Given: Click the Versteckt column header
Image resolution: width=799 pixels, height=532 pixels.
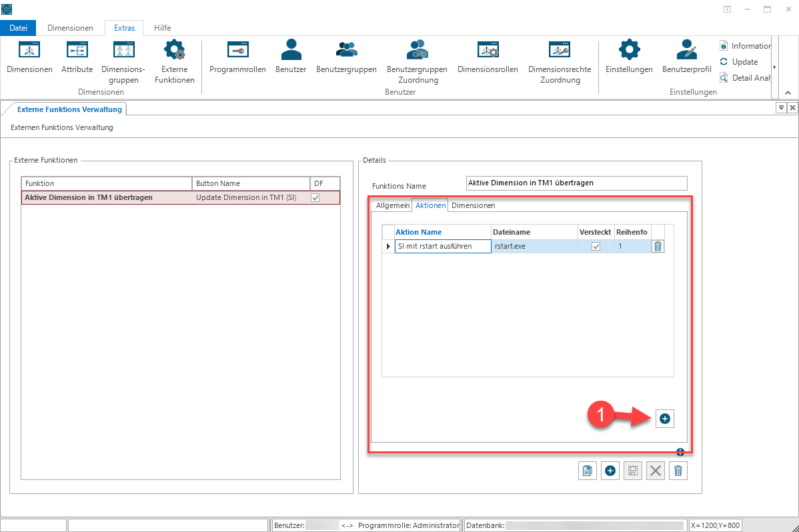Looking at the screenshot, I should (596, 232).
